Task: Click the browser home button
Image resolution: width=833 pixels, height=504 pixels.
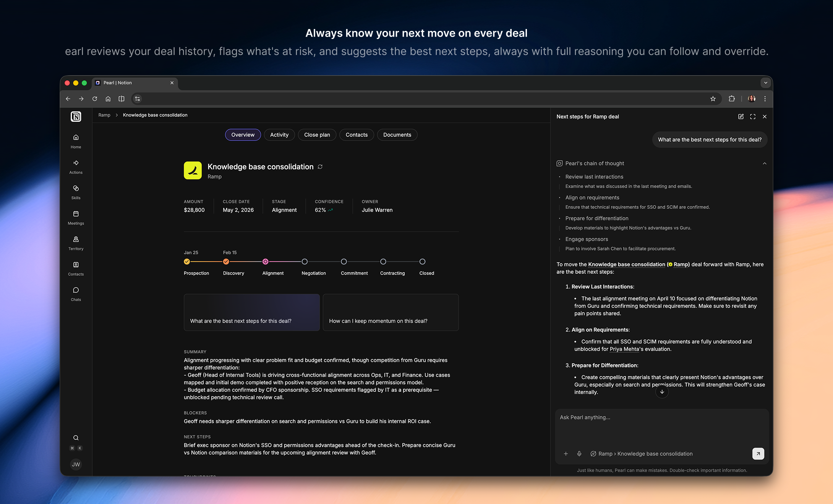Action: tap(108, 99)
